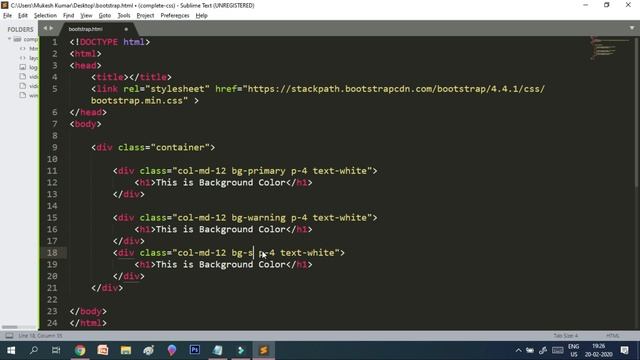
Task: Open the File menu
Action: [x=7, y=16]
